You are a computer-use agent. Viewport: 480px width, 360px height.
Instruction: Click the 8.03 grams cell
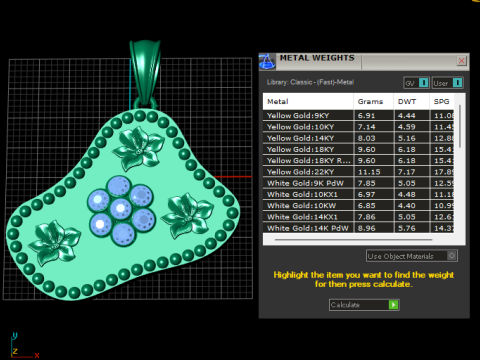click(x=374, y=138)
